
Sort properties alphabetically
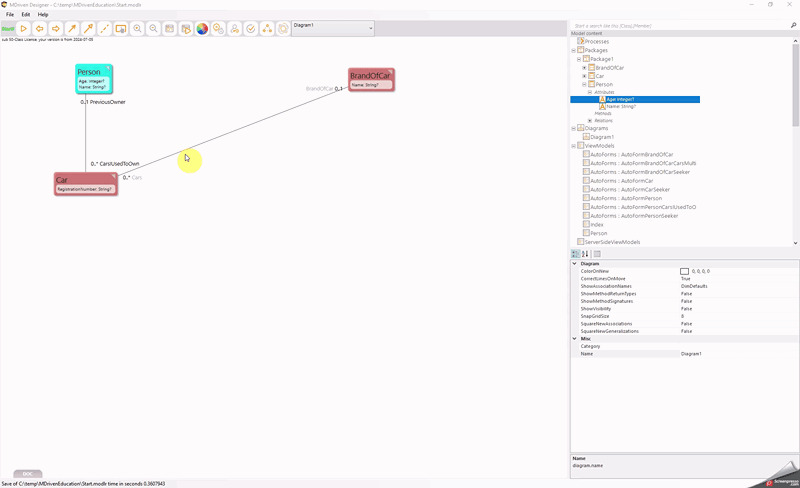click(x=586, y=254)
